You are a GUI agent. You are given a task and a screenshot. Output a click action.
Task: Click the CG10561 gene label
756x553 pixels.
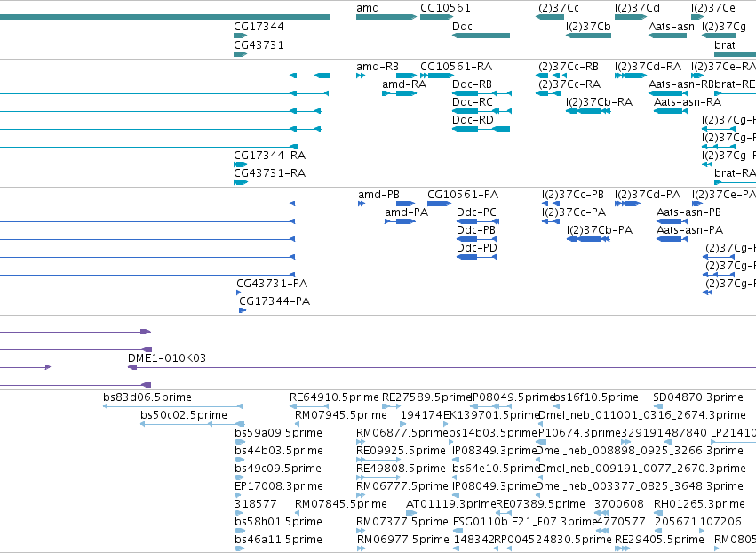(x=445, y=8)
